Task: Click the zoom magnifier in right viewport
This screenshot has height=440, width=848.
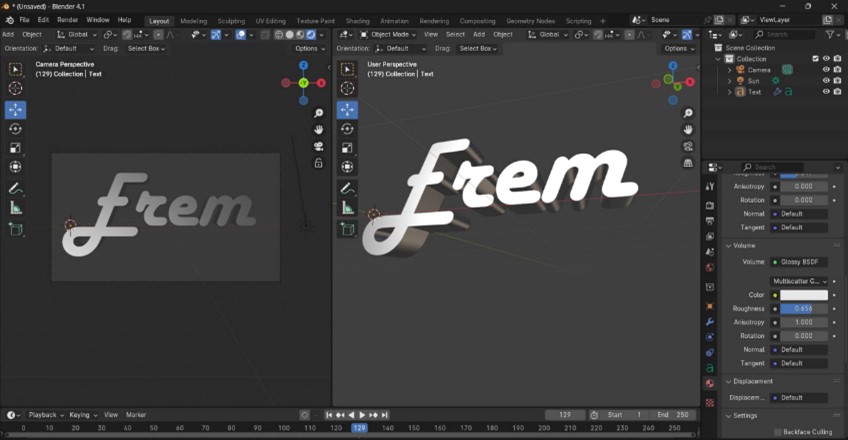Action: (688, 113)
